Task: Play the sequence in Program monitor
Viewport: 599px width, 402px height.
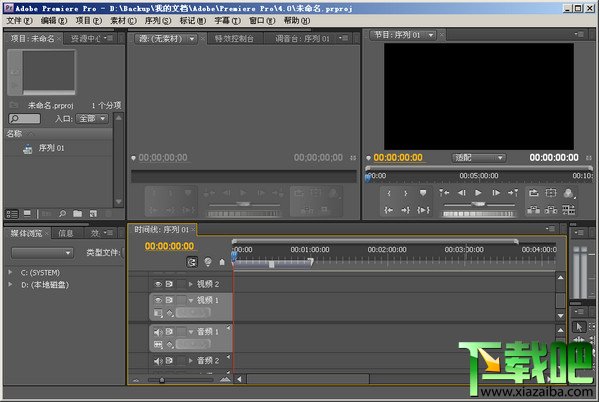Action: coord(478,193)
